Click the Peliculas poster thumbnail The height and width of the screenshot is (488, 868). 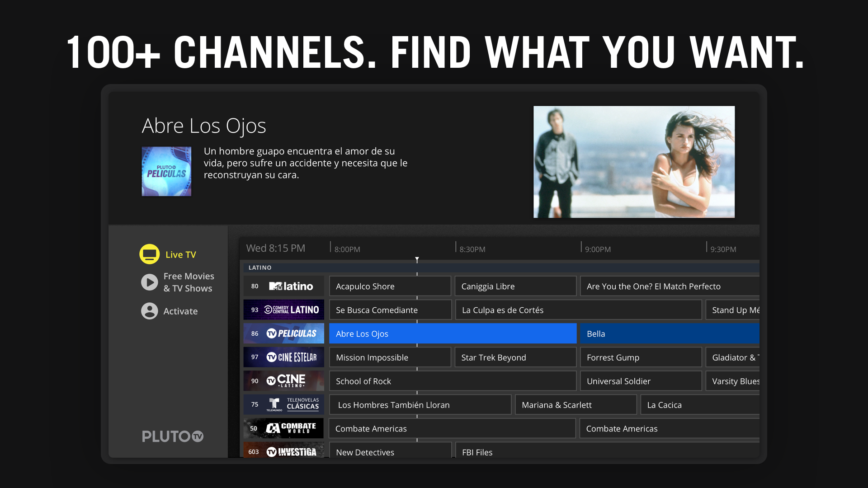coord(166,171)
